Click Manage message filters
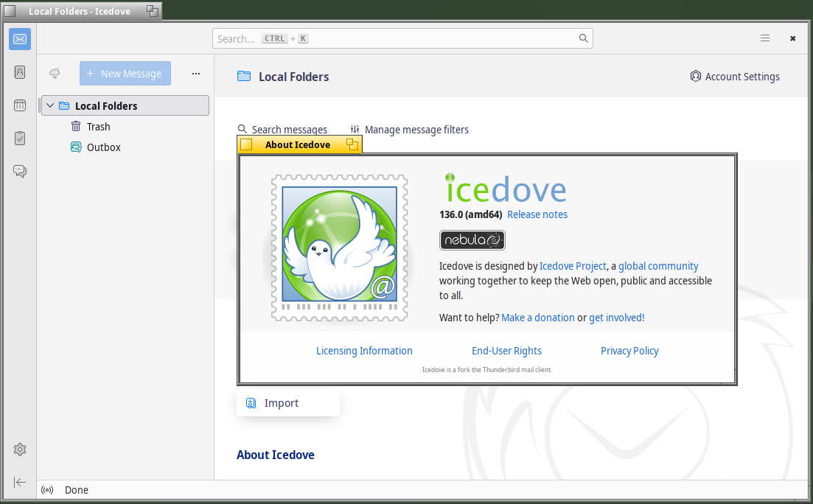813x504 pixels. 410,129
